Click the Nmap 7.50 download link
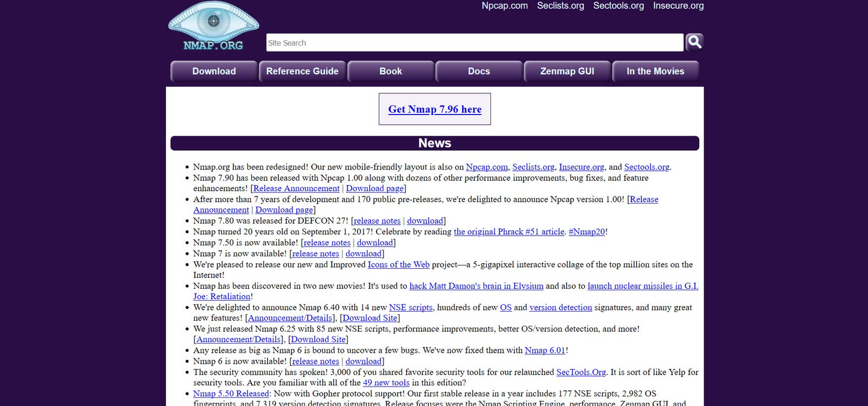 375,243
